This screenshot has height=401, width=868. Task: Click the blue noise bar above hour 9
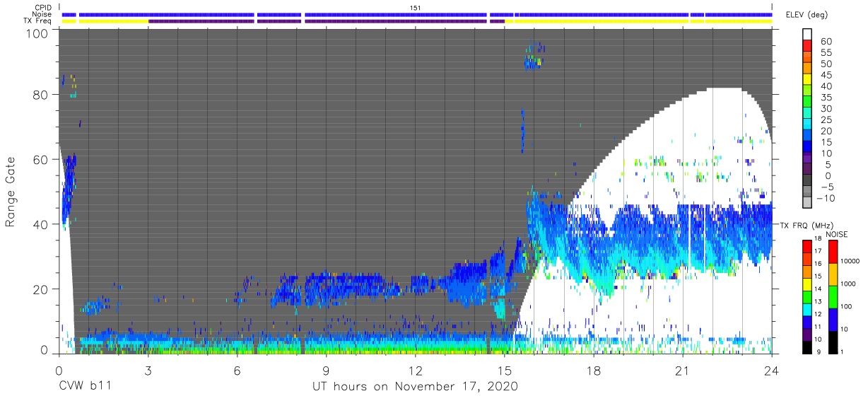(x=396, y=14)
